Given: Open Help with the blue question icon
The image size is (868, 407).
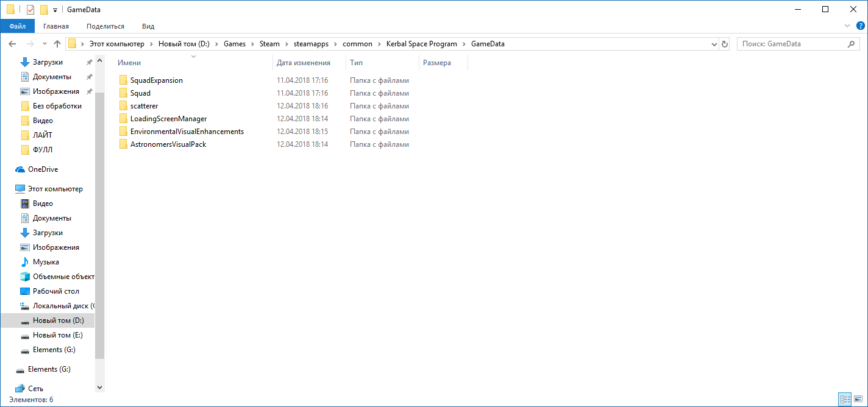Looking at the screenshot, I should pos(860,26).
